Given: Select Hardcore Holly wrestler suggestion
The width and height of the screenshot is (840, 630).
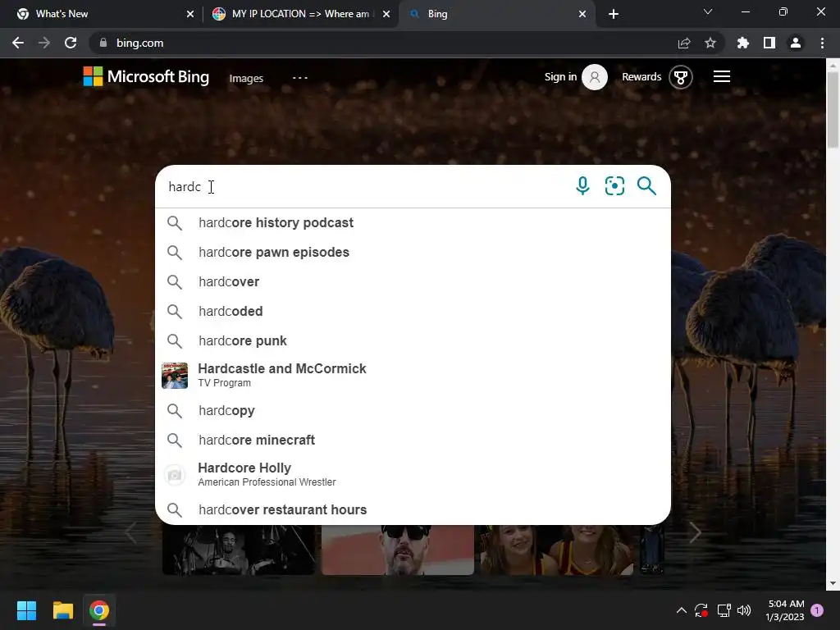Looking at the screenshot, I should click(413, 475).
